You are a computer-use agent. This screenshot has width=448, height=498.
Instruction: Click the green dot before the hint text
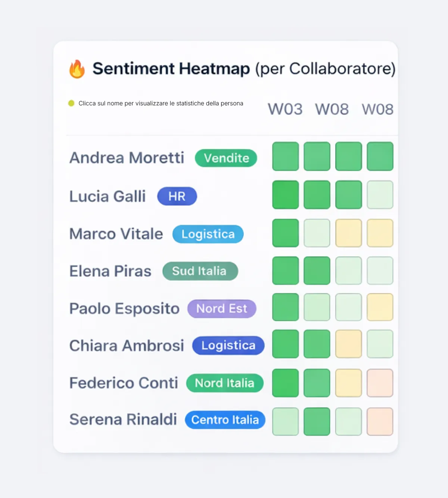71,103
